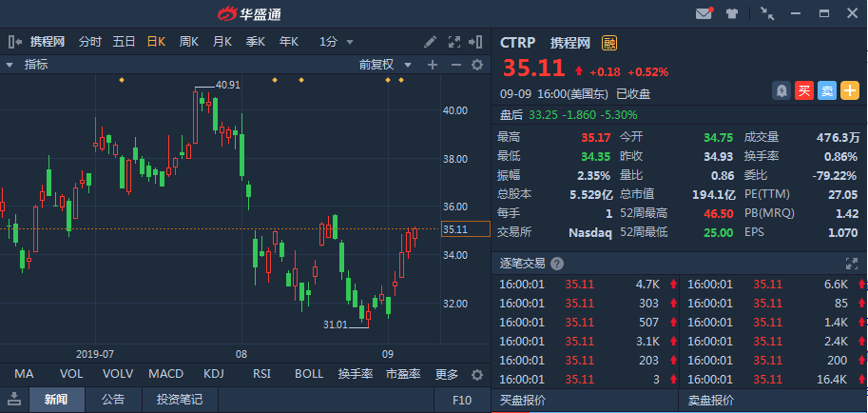Click the 35.11 current price axis label
868x413 pixels.
pyautogui.click(x=466, y=229)
